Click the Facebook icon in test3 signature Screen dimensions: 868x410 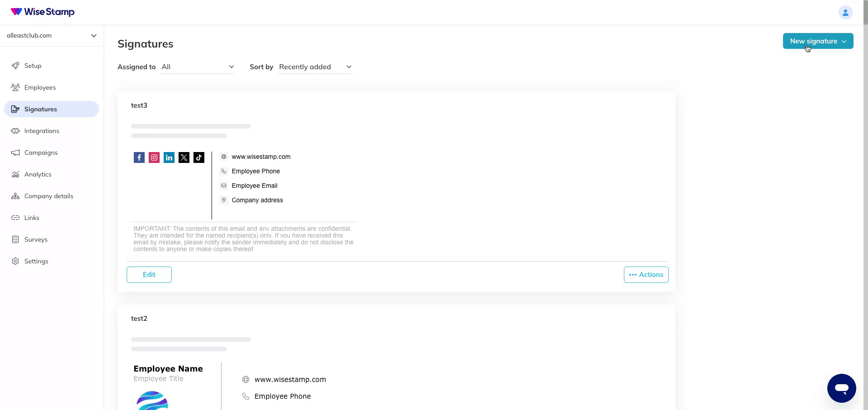click(x=139, y=157)
